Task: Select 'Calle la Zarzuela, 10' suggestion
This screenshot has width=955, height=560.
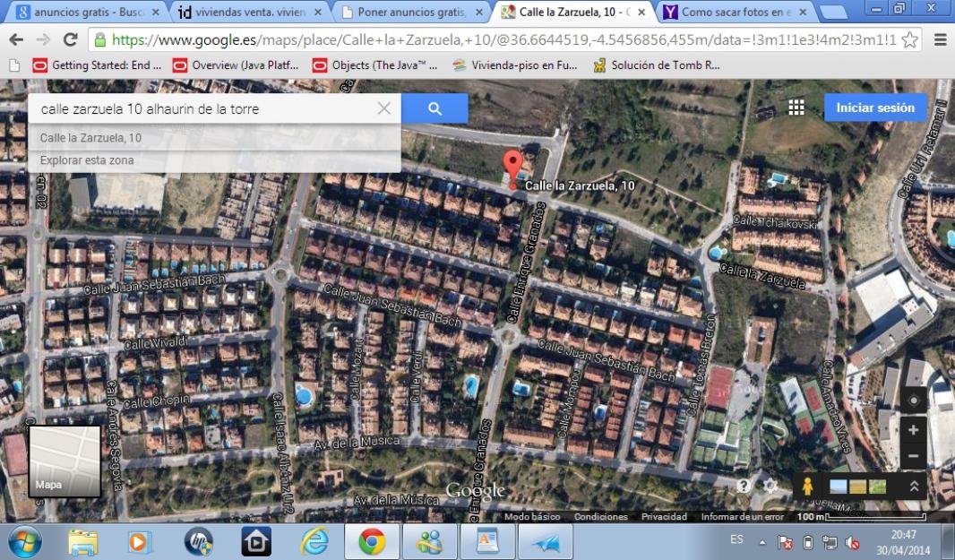Action: (214, 138)
